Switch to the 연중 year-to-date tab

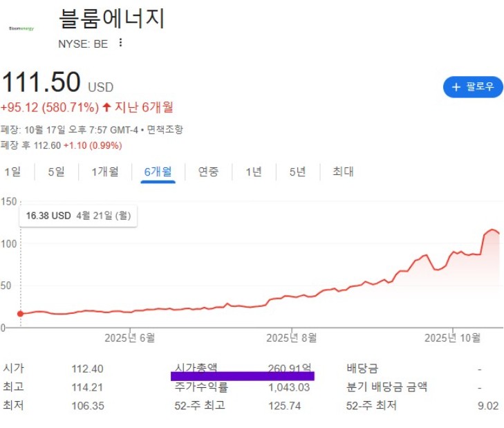208,171
